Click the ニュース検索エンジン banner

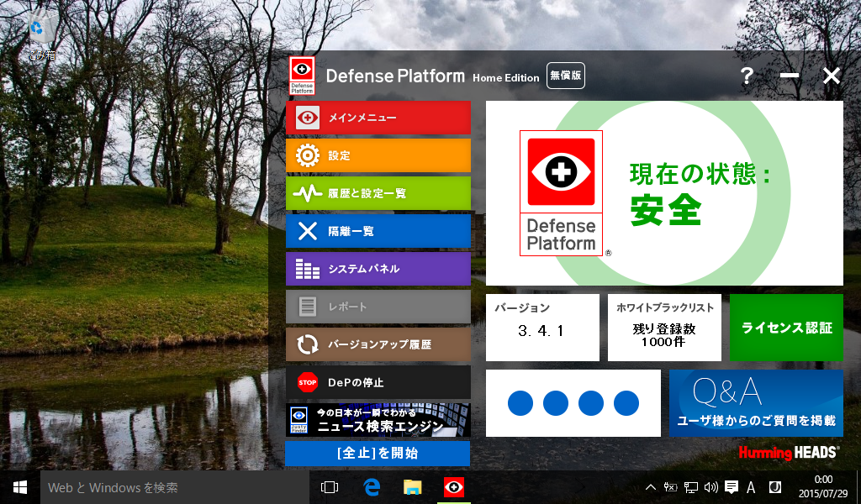coord(378,420)
